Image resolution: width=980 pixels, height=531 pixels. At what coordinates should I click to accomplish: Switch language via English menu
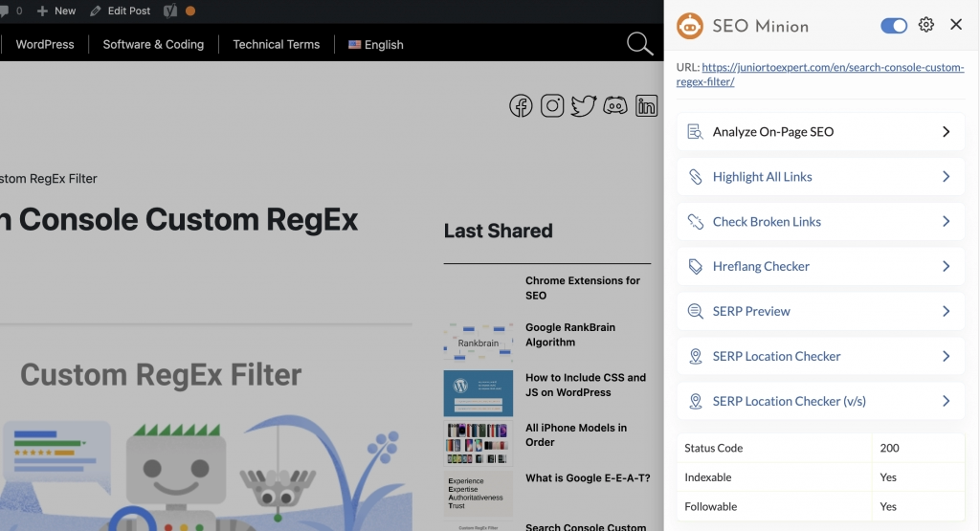click(376, 44)
